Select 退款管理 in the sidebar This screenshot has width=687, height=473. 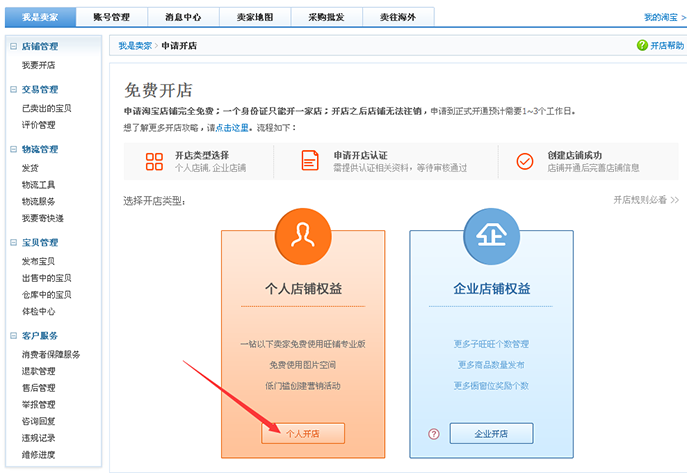39,371
